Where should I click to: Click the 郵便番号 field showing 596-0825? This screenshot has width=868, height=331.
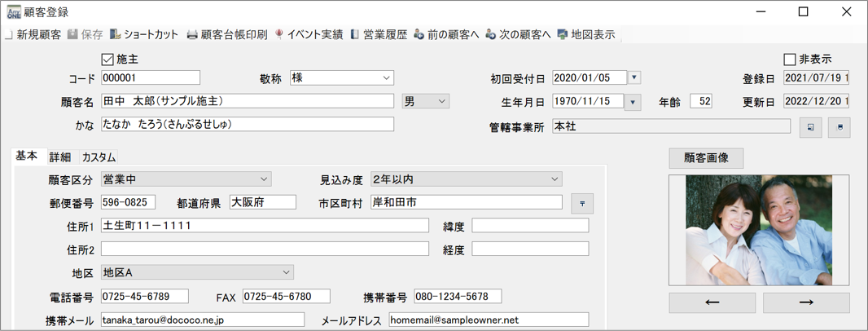click(x=129, y=202)
